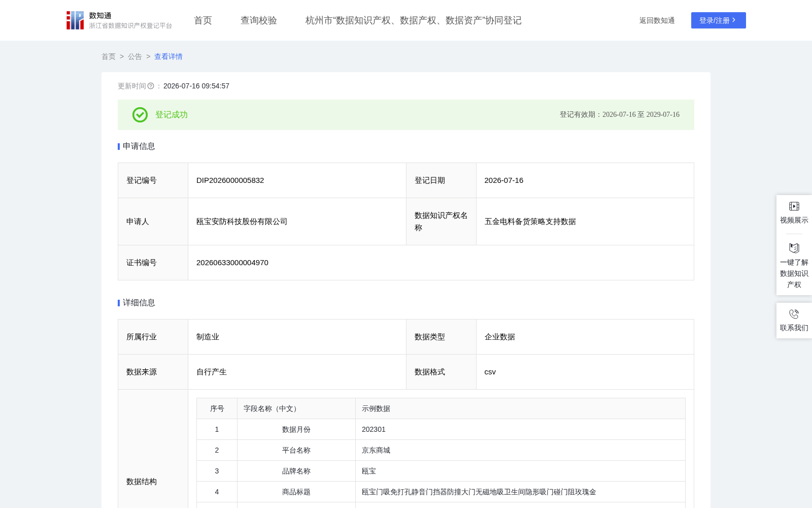Click the industry value 制造业
Screen dimensions: 812x508
pyautogui.click(x=208, y=337)
